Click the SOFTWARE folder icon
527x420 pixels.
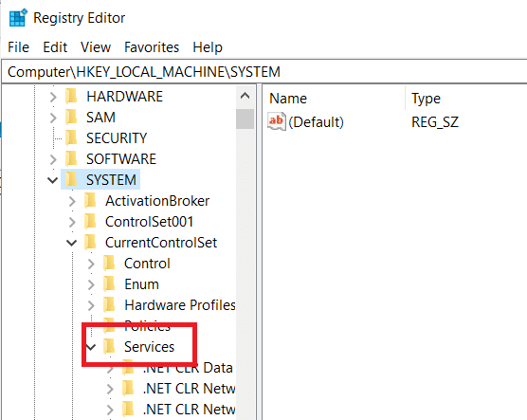[72, 159]
